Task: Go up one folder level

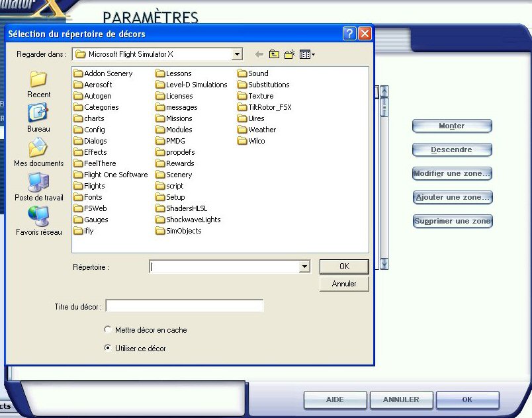Action: (274, 54)
